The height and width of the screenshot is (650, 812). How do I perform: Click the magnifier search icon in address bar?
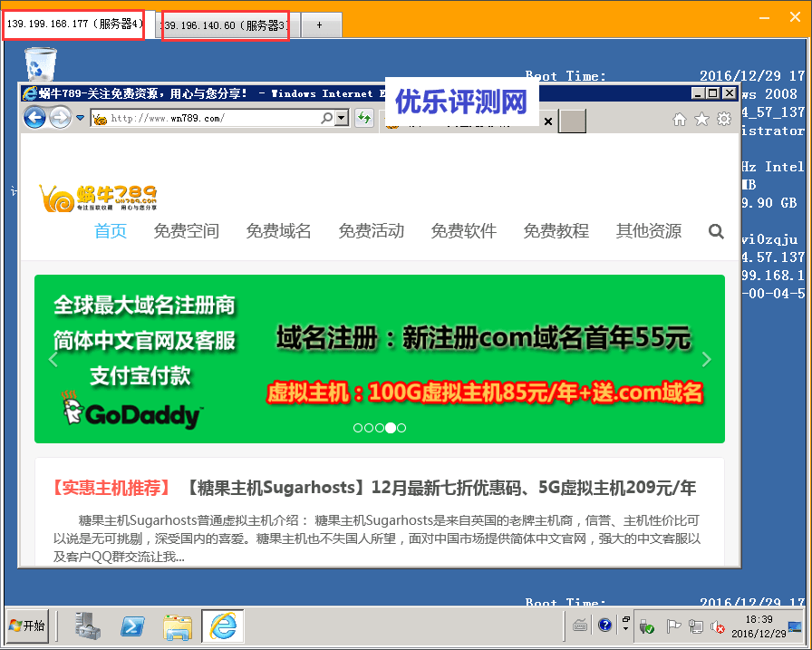point(327,118)
